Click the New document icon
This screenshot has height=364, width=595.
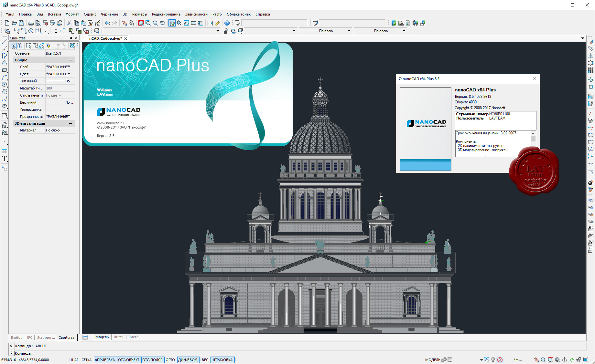7,23
